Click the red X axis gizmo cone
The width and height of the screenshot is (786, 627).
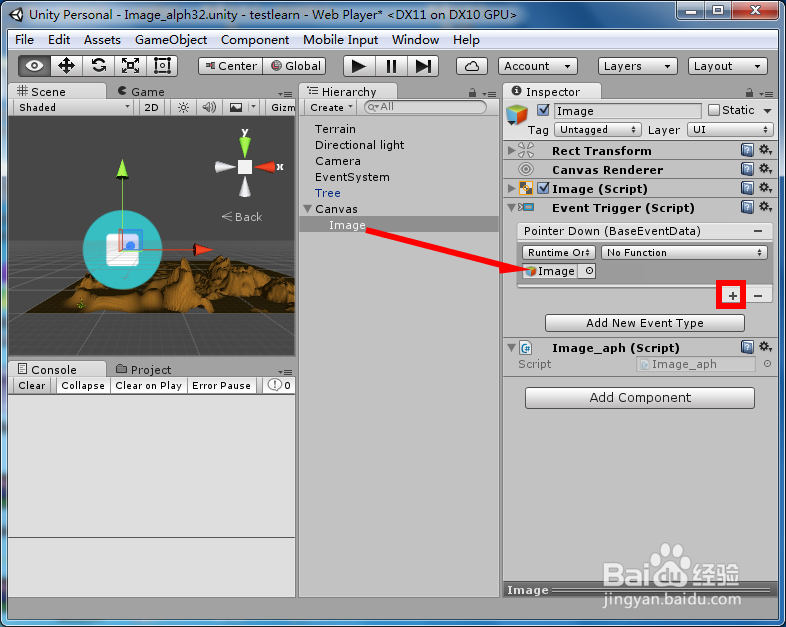(x=266, y=167)
